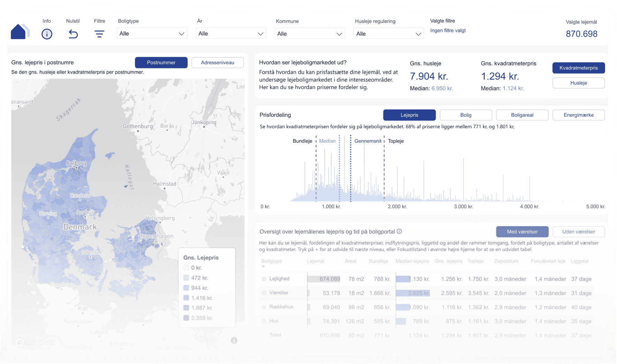Open the Boligareal distribution tab
617x364 pixels.
[522, 115]
